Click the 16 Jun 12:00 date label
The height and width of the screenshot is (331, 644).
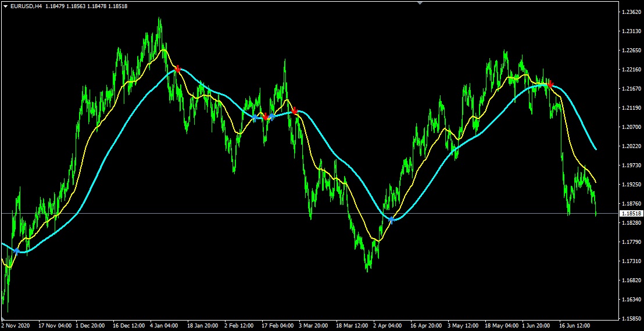coord(575,326)
